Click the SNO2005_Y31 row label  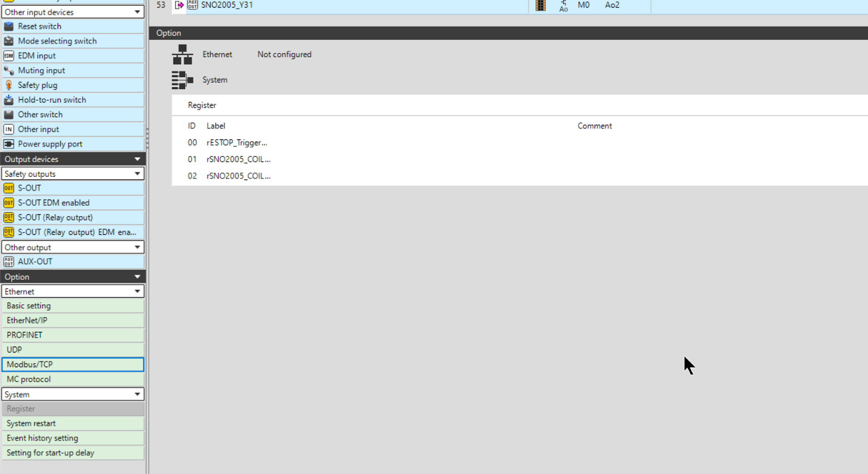click(x=227, y=5)
